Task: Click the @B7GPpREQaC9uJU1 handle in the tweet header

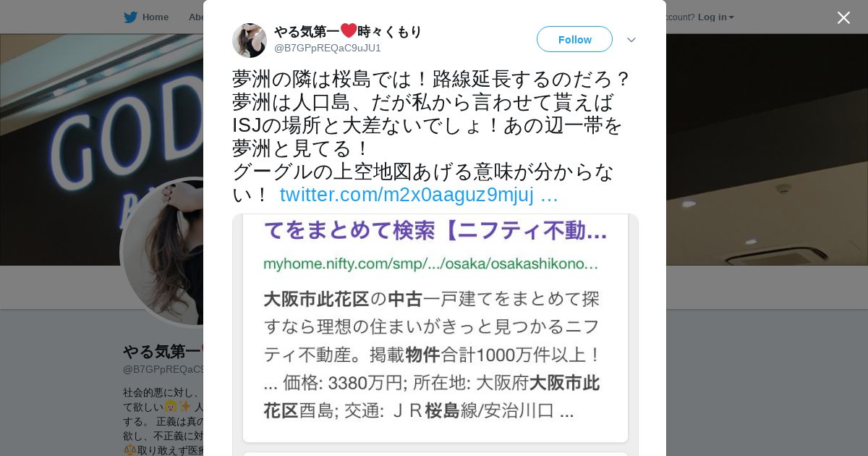Action: pos(328,48)
